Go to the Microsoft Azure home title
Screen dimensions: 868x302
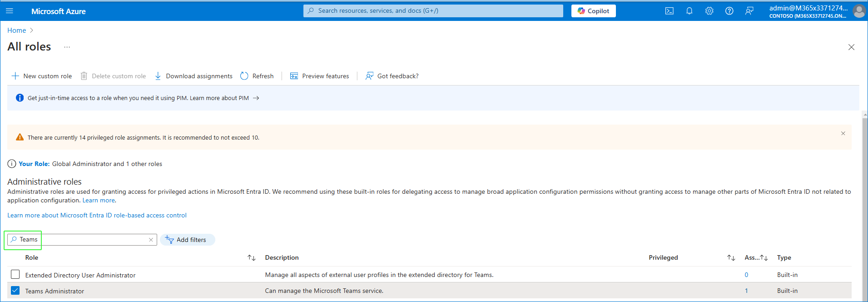click(x=59, y=11)
